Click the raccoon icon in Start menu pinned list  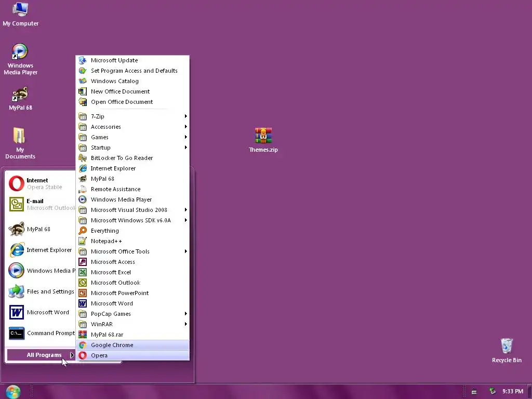point(16,229)
